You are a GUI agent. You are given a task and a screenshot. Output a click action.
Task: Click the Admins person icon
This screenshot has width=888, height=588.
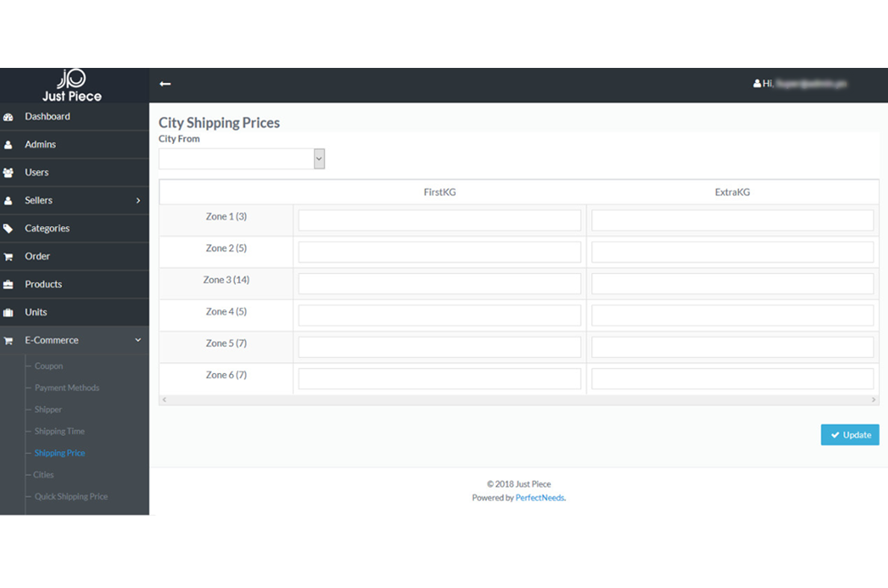[8, 145]
